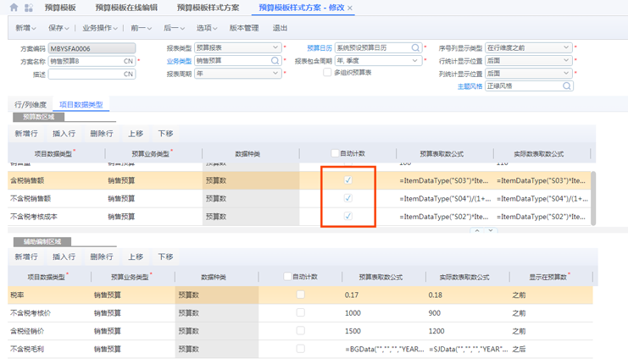Image resolution: width=628 pixels, height=364 pixels.
Task: Enable the 多组织预算表 checkbox
Action: [327, 73]
